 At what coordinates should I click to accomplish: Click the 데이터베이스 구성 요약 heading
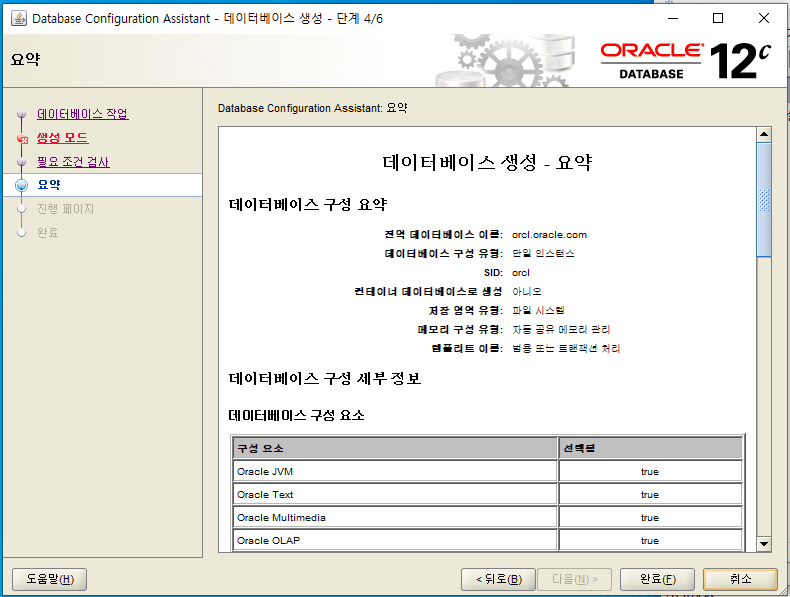(308, 205)
